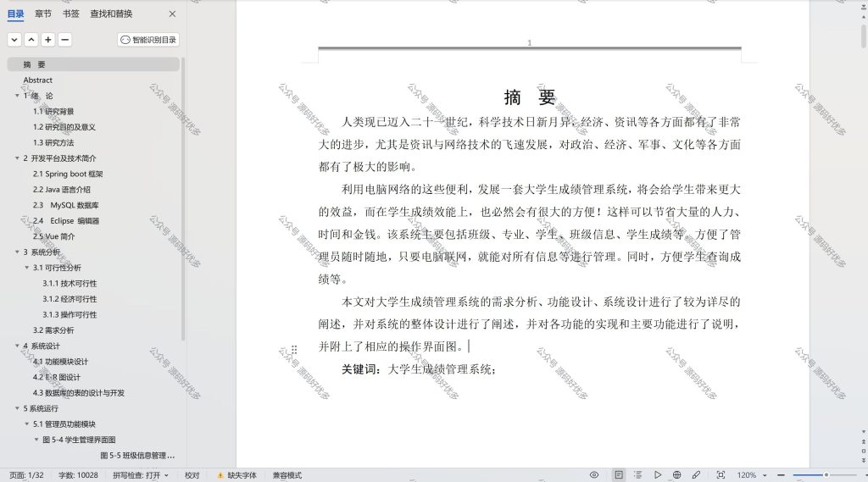Jump to 4.2 E-R 图设计
Image resolution: width=868 pixels, height=482 pixels.
[x=57, y=378]
